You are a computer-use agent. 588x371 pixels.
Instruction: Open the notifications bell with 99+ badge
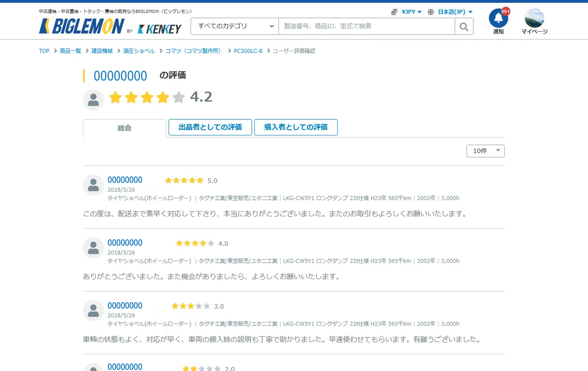click(x=498, y=18)
